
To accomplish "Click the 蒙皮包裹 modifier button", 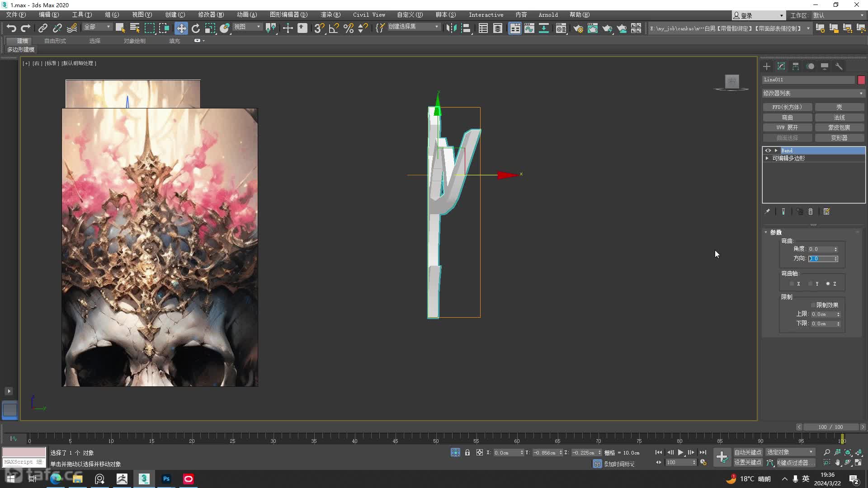I will point(840,127).
